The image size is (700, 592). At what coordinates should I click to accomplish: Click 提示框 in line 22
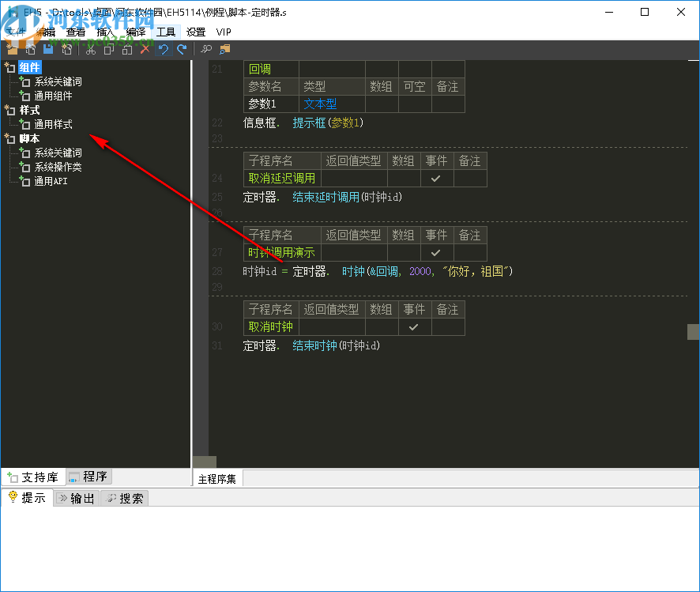coord(310,123)
